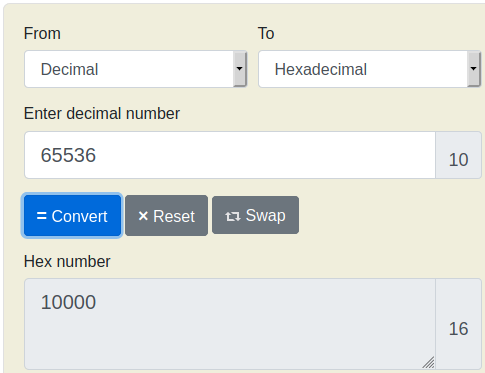The width and height of the screenshot is (485, 373).
Task: Click the arrow of the Hexadecimal dropdown
Action: click(473, 69)
